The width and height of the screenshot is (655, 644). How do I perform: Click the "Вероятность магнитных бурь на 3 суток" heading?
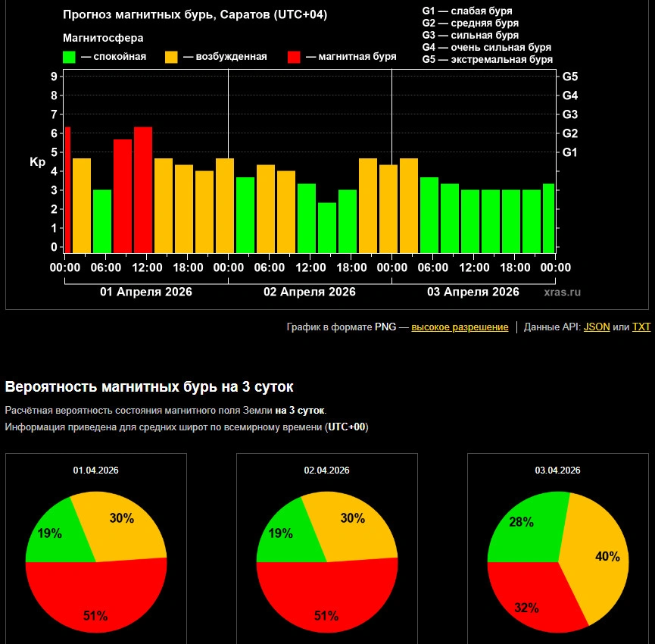149,387
